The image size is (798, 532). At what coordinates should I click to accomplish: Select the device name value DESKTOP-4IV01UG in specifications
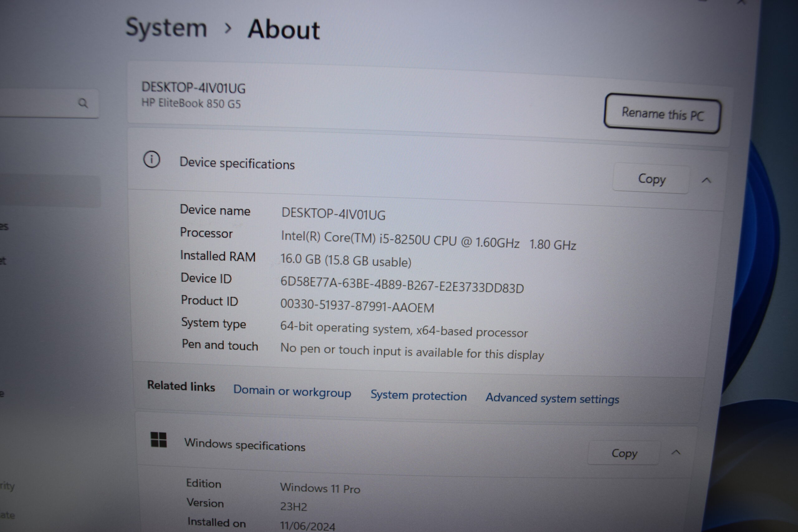333,214
